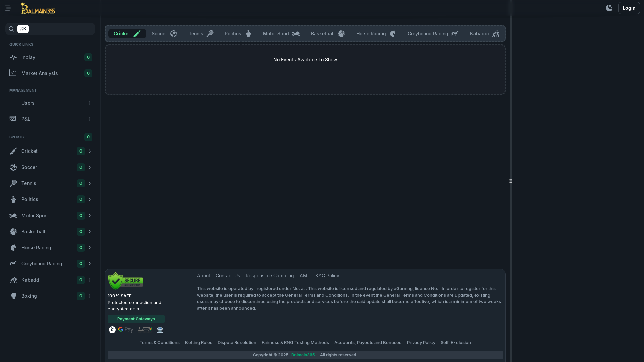Open Market Analysis quick link
Image resolution: width=644 pixels, height=362 pixels.
pos(50,73)
